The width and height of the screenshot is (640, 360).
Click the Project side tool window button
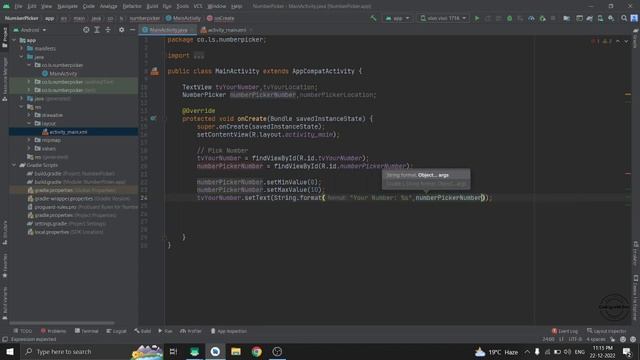point(4,38)
